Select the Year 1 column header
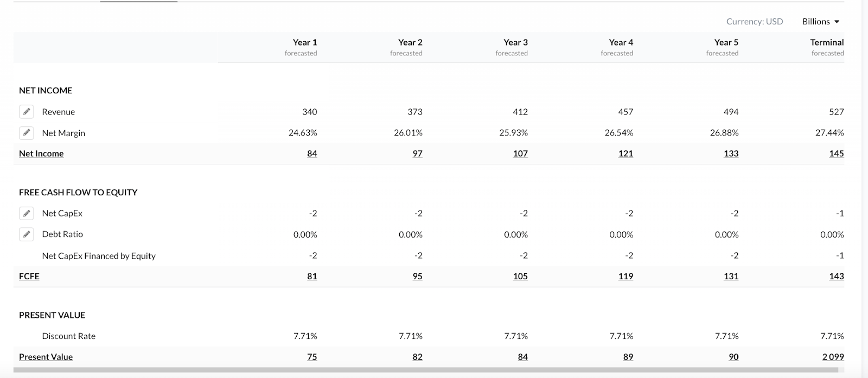 pyautogui.click(x=304, y=42)
